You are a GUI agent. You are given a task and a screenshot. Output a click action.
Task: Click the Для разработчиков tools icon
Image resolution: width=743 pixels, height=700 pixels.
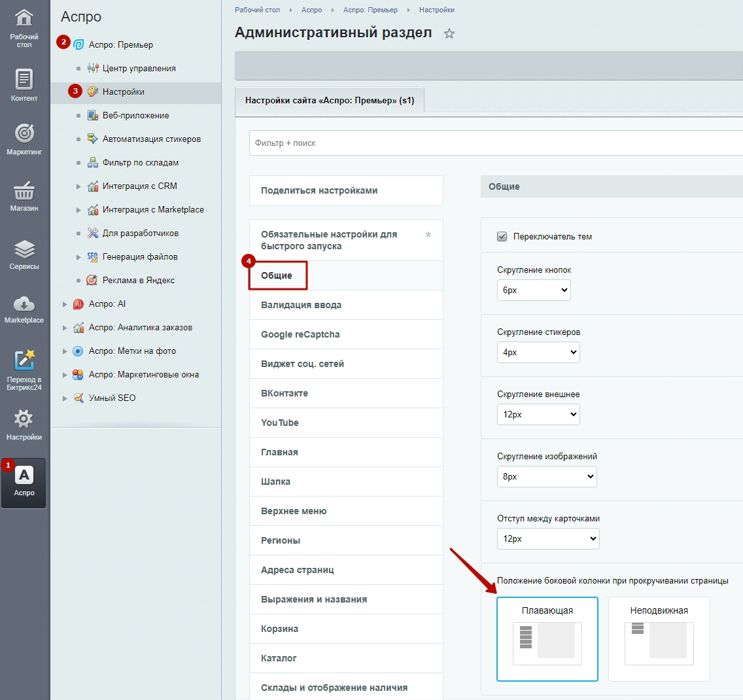[93, 233]
